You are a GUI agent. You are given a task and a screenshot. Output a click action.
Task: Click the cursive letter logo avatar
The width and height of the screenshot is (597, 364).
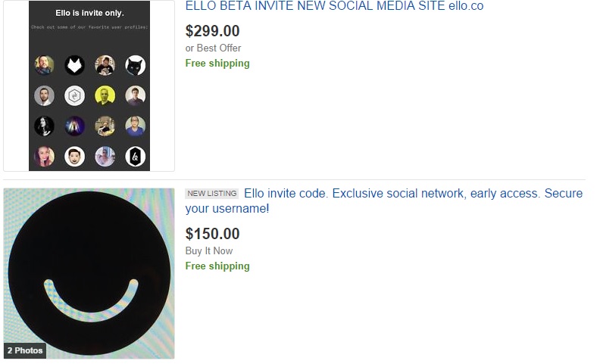(135, 156)
